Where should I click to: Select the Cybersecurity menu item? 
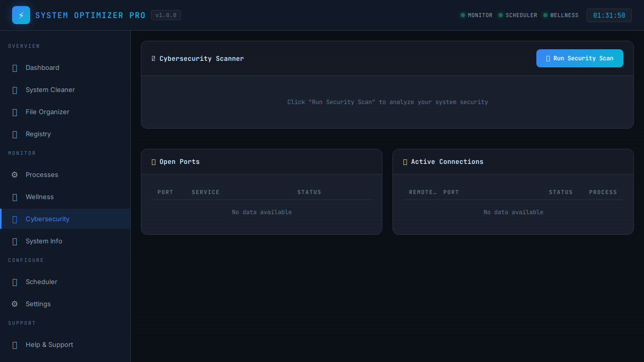tap(47, 219)
